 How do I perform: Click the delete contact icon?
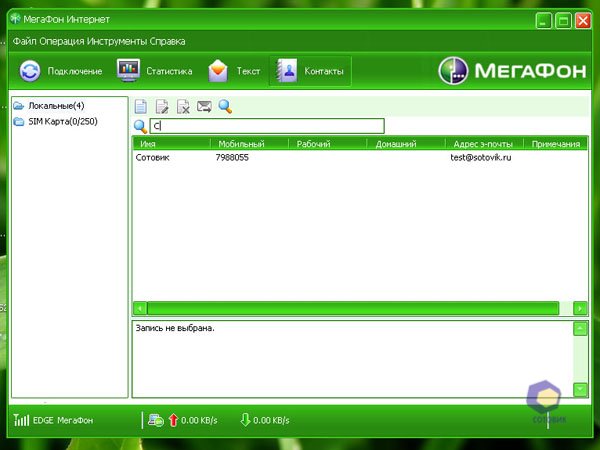pos(183,106)
